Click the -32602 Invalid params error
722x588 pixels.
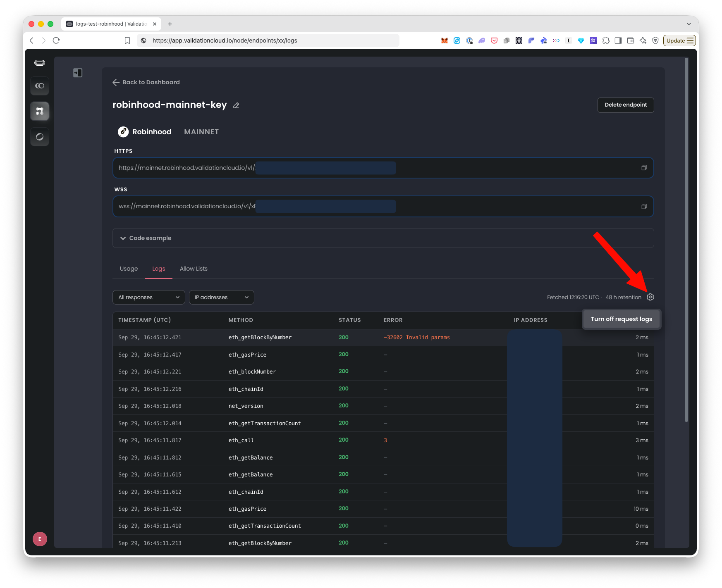click(417, 338)
